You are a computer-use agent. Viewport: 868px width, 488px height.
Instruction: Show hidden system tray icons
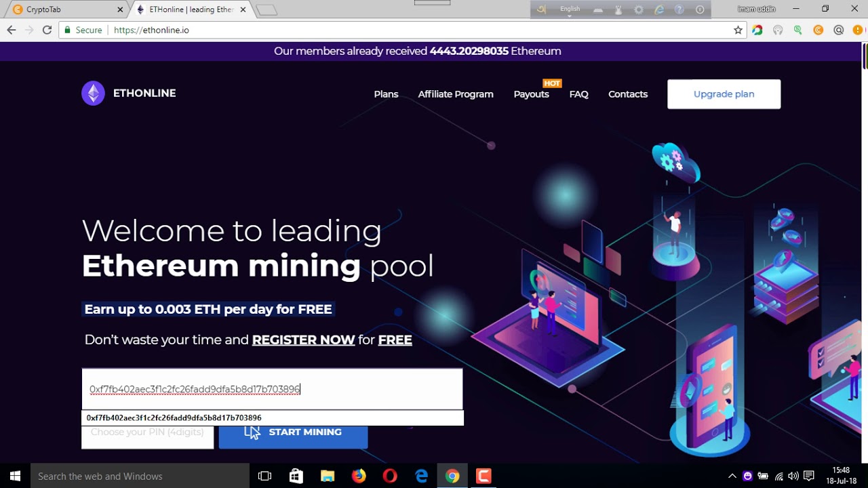732,476
